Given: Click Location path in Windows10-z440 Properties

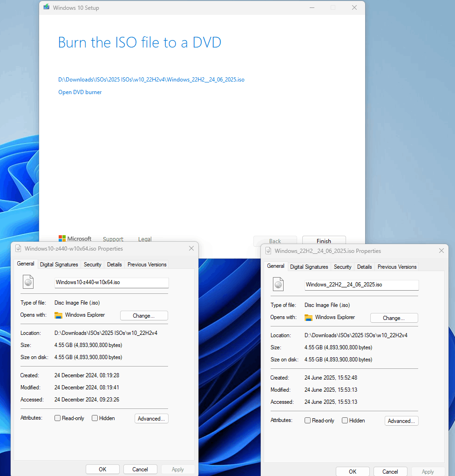Looking at the screenshot, I should 106,333.
